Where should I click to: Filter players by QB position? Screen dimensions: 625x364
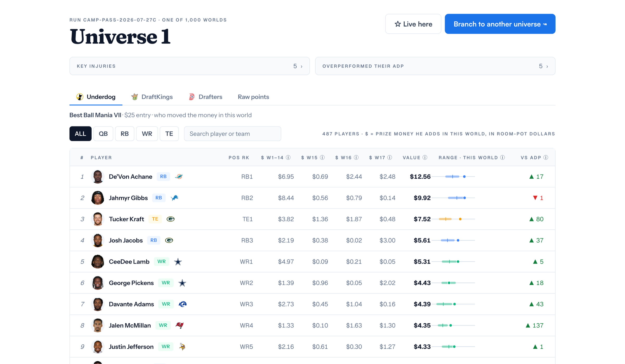(103, 134)
